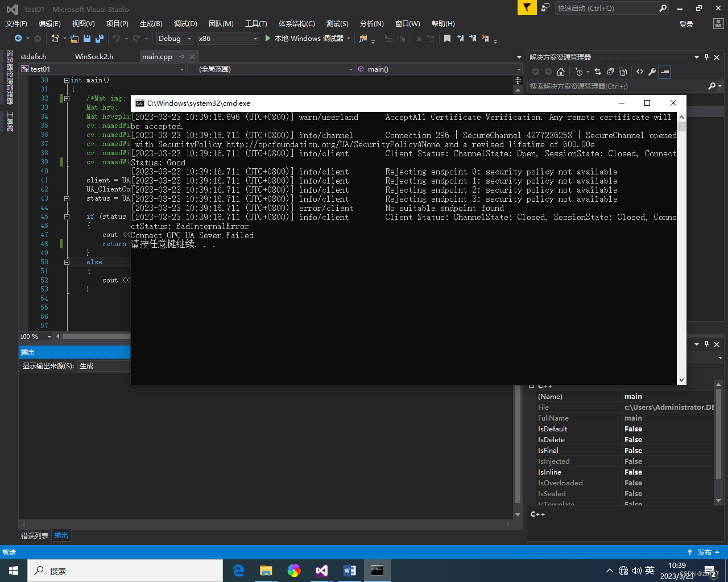Open the main() member dropdown
This screenshot has height=582, width=728.
439,69
